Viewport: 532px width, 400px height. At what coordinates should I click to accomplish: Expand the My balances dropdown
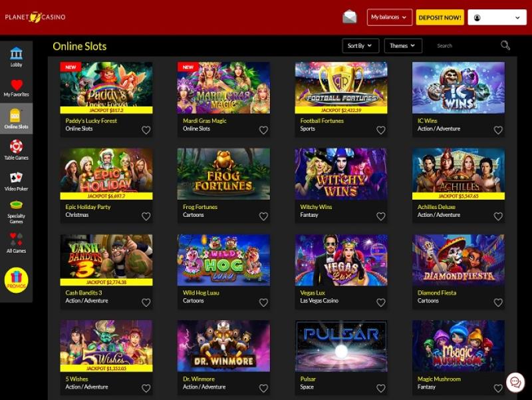[390, 17]
